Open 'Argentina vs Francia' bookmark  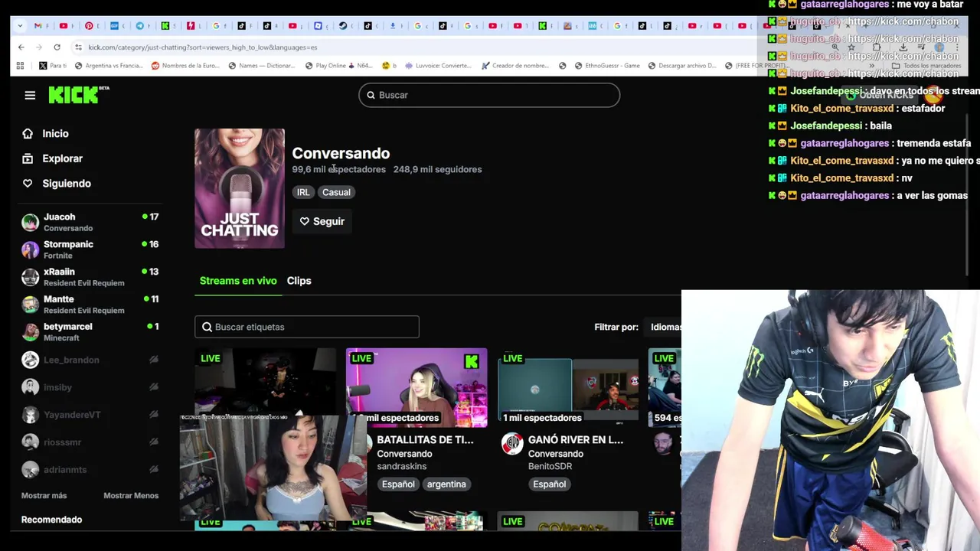[109, 66]
